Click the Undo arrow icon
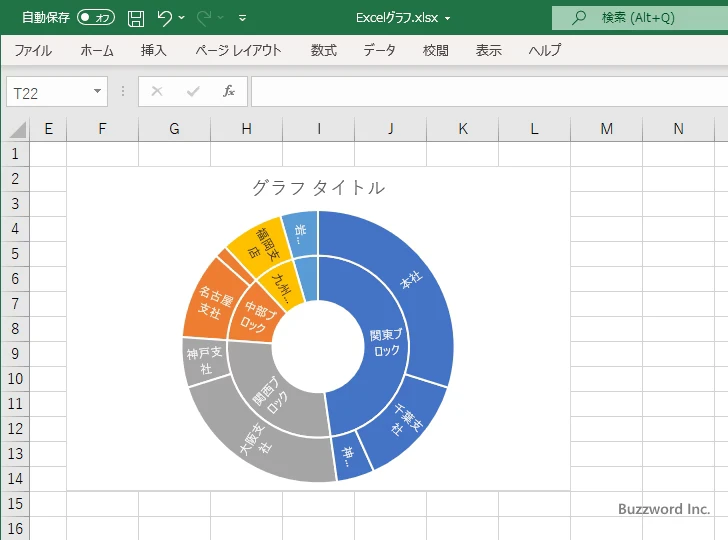Screen dimensions: 728x540 (x=165, y=17)
